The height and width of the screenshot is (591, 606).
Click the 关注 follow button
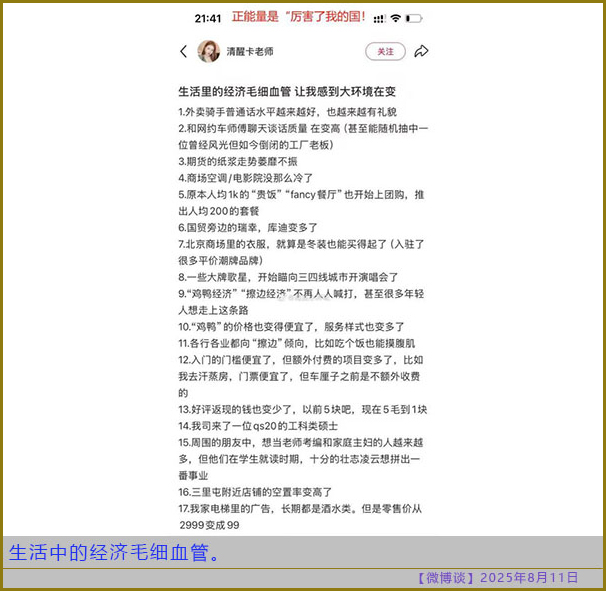click(x=385, y=51)
